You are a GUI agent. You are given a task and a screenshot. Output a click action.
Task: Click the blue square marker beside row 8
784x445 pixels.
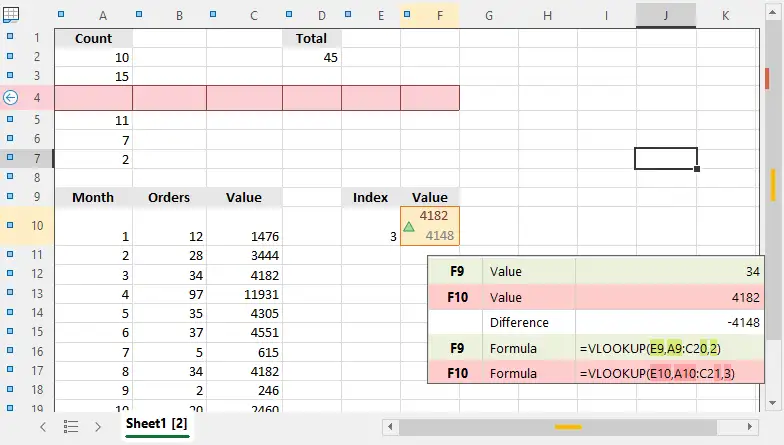[x=10, y=176]
